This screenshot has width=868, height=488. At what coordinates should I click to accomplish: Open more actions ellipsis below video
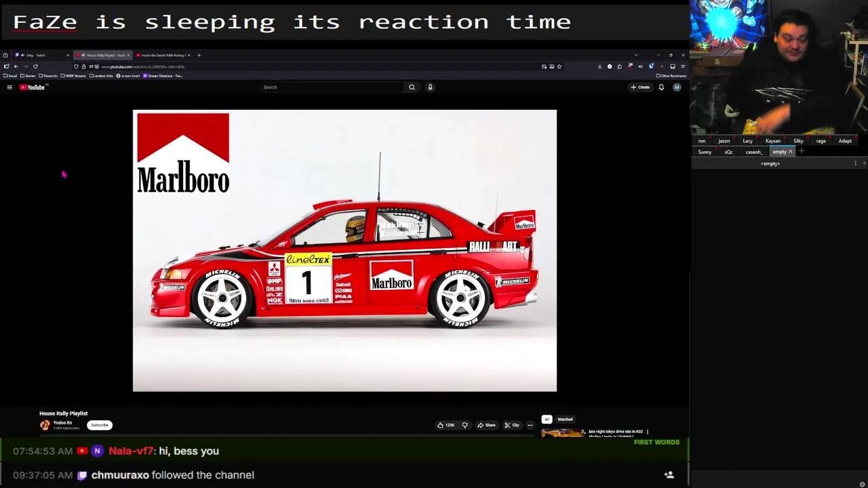point(530,425)
